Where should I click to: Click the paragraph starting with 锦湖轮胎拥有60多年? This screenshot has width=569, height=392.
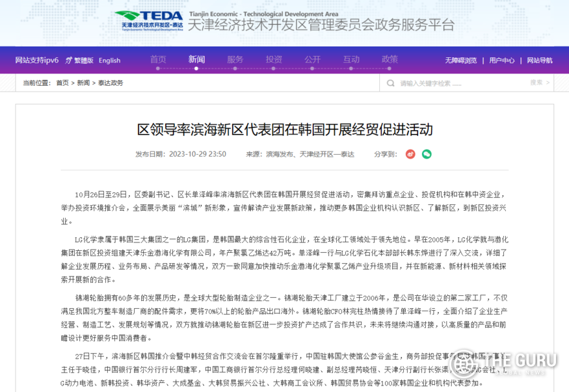tap(285, 318)
